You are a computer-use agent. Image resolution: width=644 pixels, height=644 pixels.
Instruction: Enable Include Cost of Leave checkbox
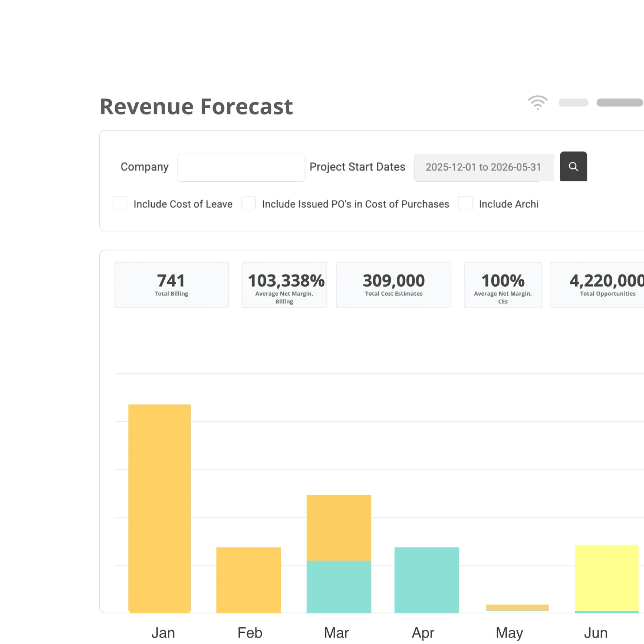[x=120, y=203]
